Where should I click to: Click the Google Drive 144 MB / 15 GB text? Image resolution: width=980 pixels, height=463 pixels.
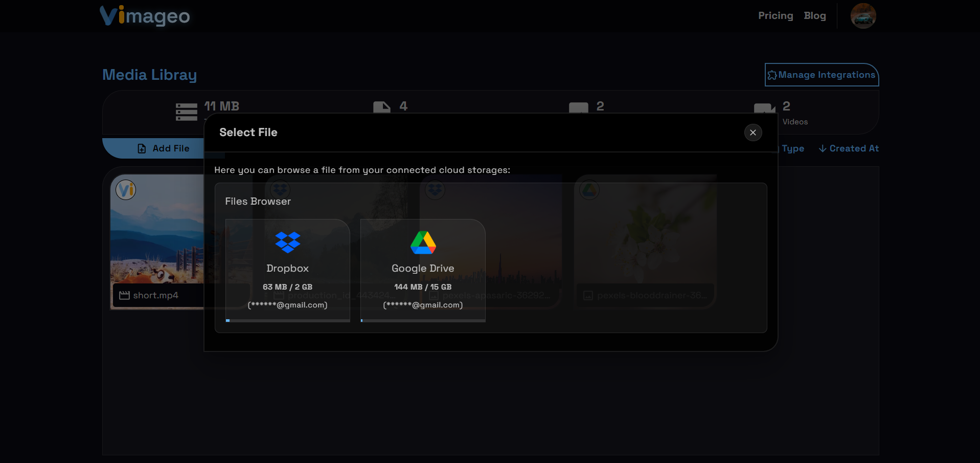(x=423, y=287)
